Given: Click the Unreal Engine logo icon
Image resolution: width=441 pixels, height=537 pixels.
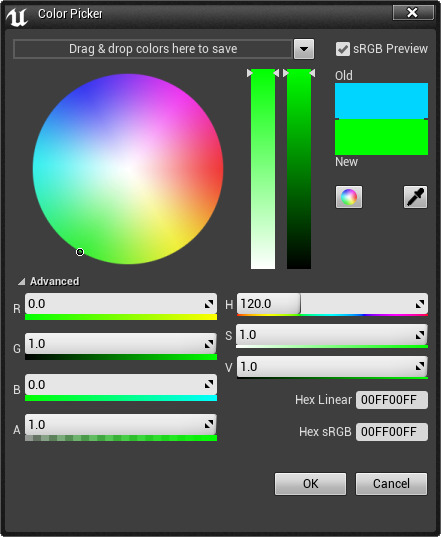Looking at the screenshot, I should [17, 17].
